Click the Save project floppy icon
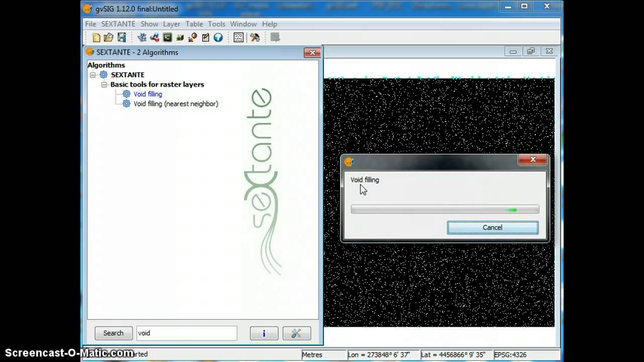The image size is (644, 362). pos(122,38)
